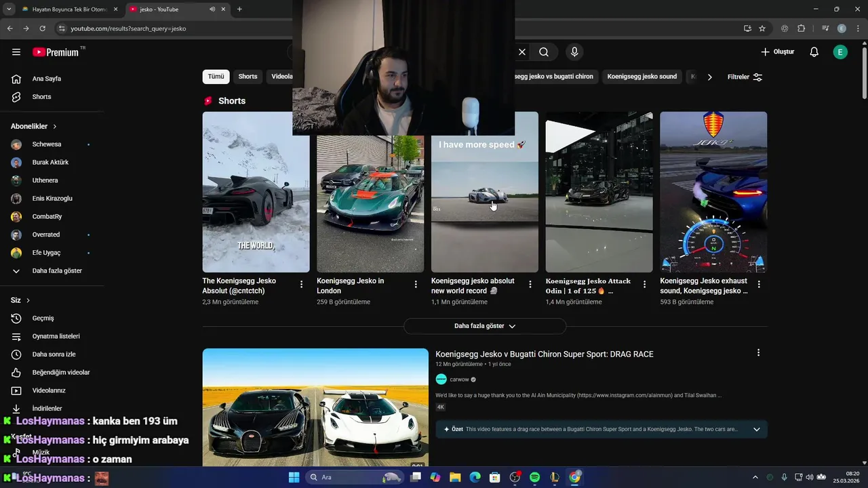This screenshot has height=488, width=868.
Task: Play Koenigsegg Jesko in London short
Action: (x=370, y=203)
